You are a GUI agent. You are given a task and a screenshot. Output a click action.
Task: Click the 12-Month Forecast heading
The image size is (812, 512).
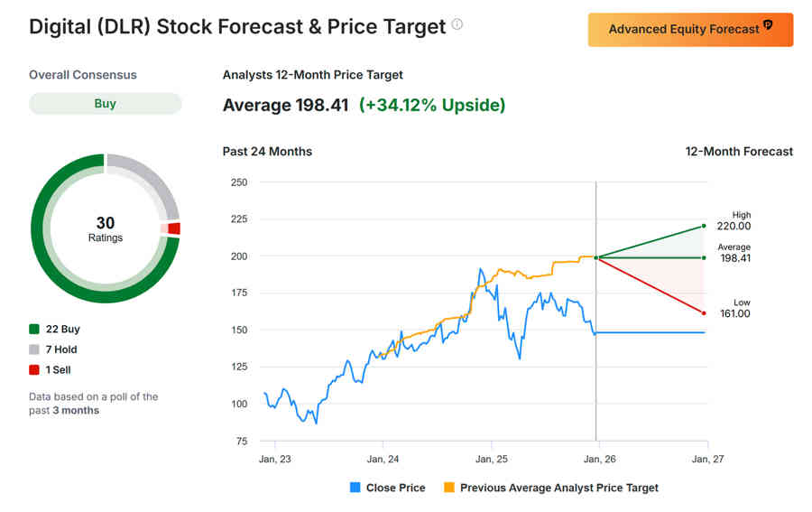[x=739, y=152]
